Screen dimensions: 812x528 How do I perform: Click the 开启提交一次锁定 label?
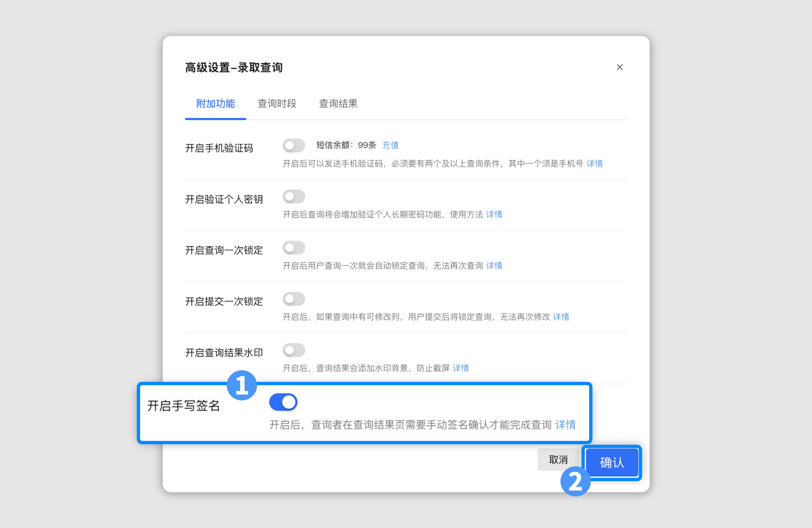[x=224, y=301]
